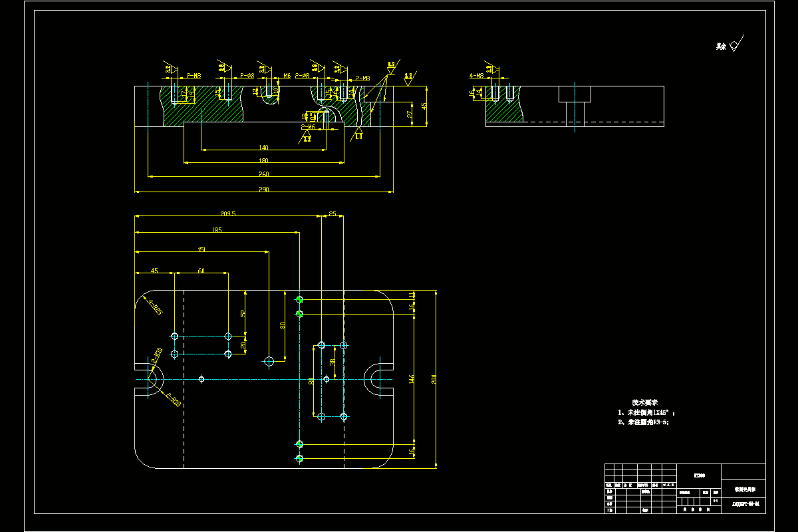
Task: Pick the 45 dimension left of 60
Action: point(154,271)
